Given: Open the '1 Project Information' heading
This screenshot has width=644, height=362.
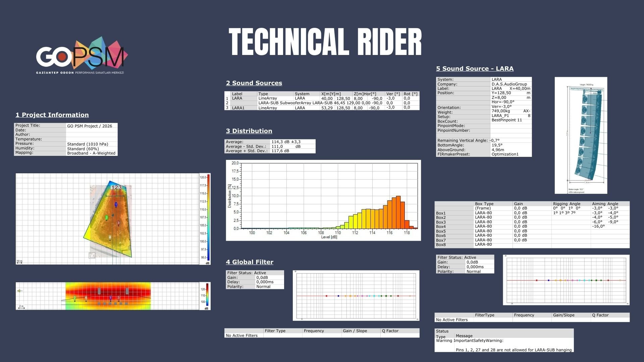Looking at the screenshot, I should 52,115.
